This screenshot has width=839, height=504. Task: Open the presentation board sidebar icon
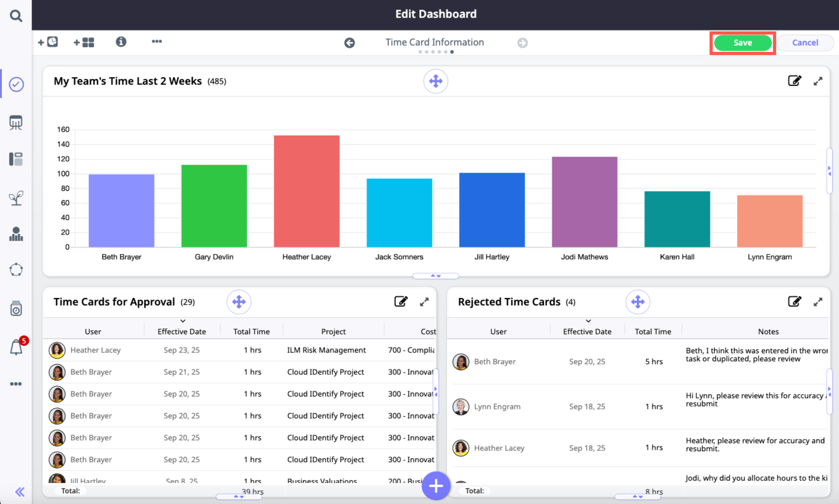pos(16,122)
